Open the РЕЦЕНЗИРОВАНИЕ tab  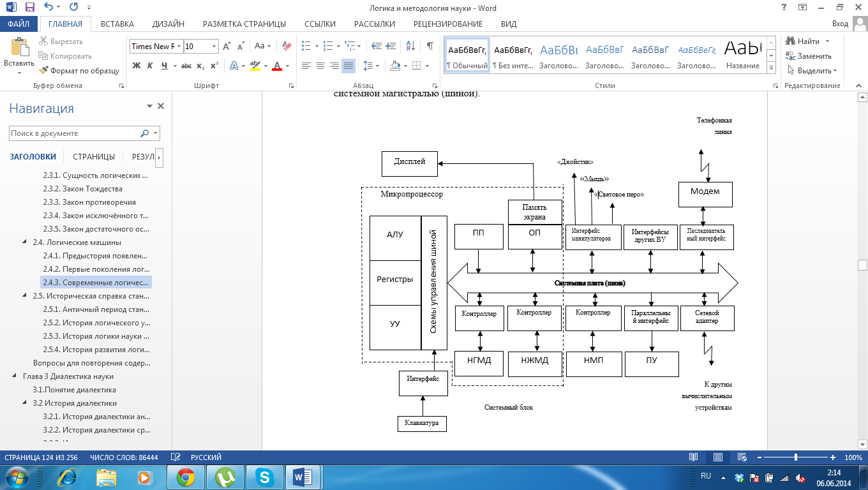point(448,24)
